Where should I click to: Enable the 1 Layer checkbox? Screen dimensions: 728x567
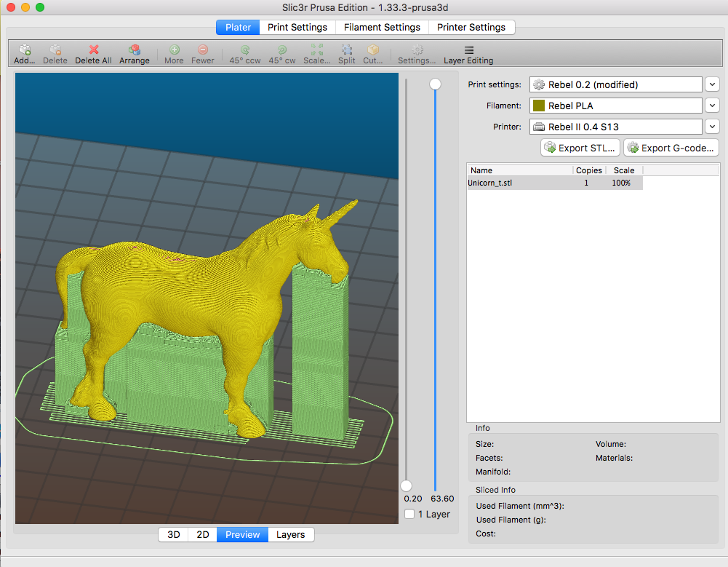(x=409, y=514)
